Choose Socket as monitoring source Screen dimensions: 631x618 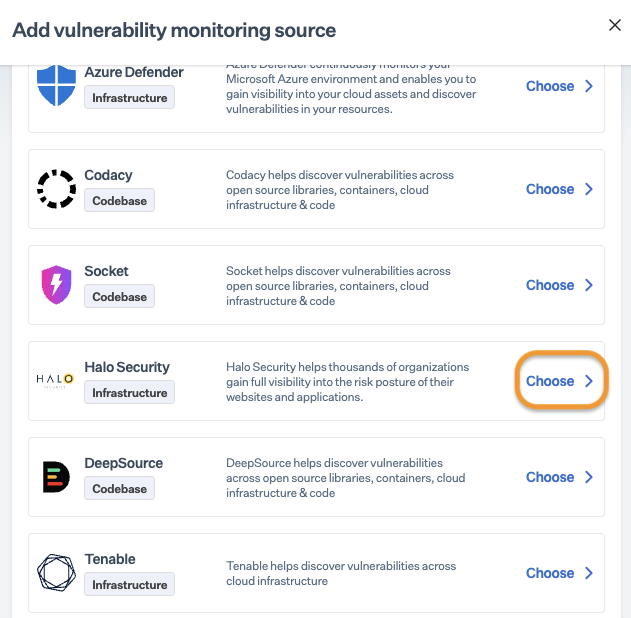pos(559,285)
